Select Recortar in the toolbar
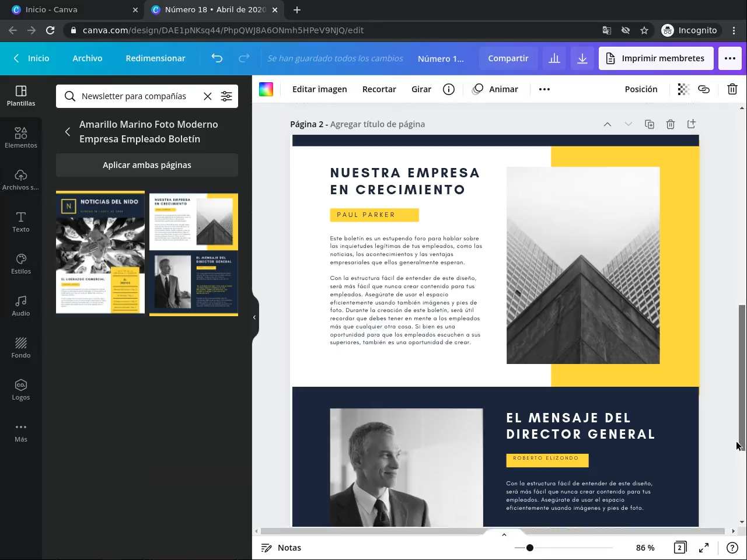This screenshot has height=560, width=747. click(x=379, y=89)
